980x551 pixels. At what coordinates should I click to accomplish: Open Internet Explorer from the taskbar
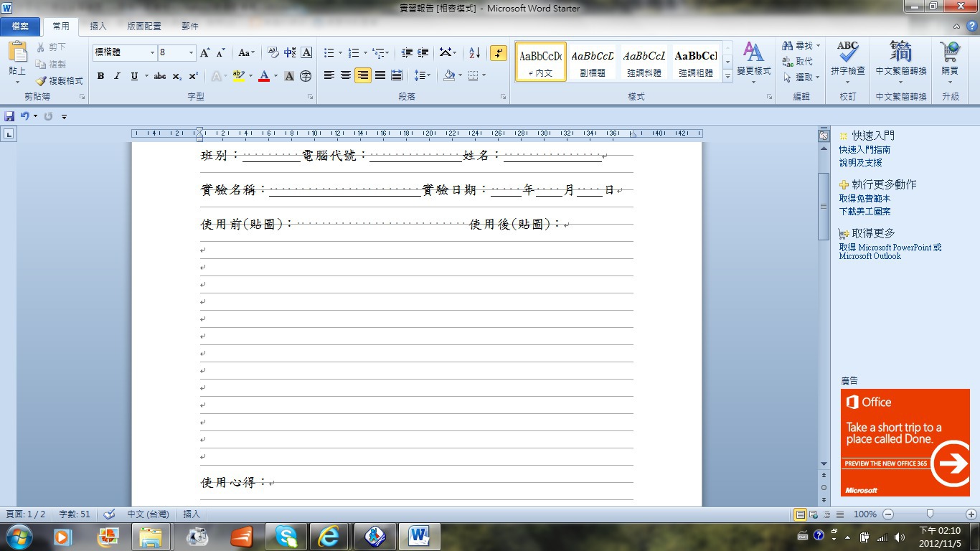coord(329,536)
